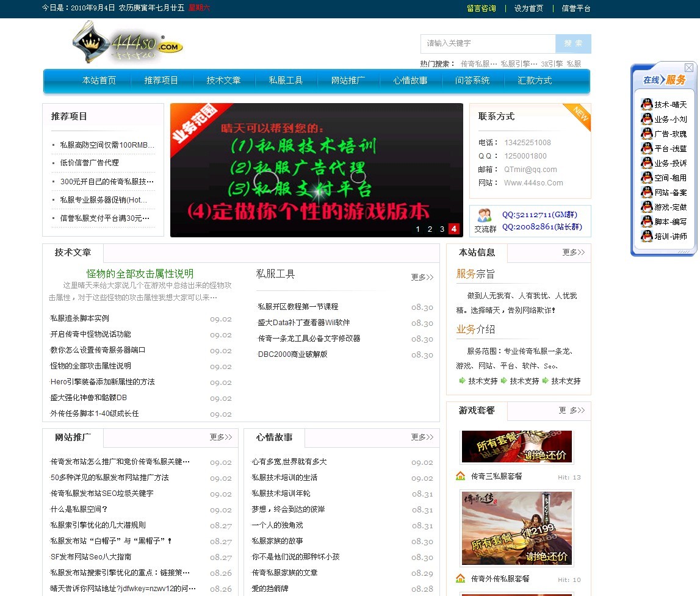Select the 空间-租用 QQ service icon
700x596 pixels.
[646, 178]
